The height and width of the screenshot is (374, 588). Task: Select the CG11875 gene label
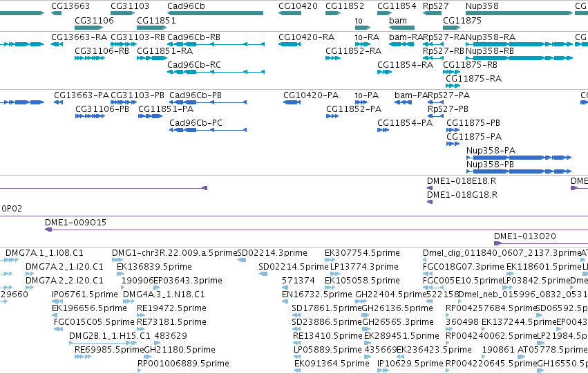462,20
